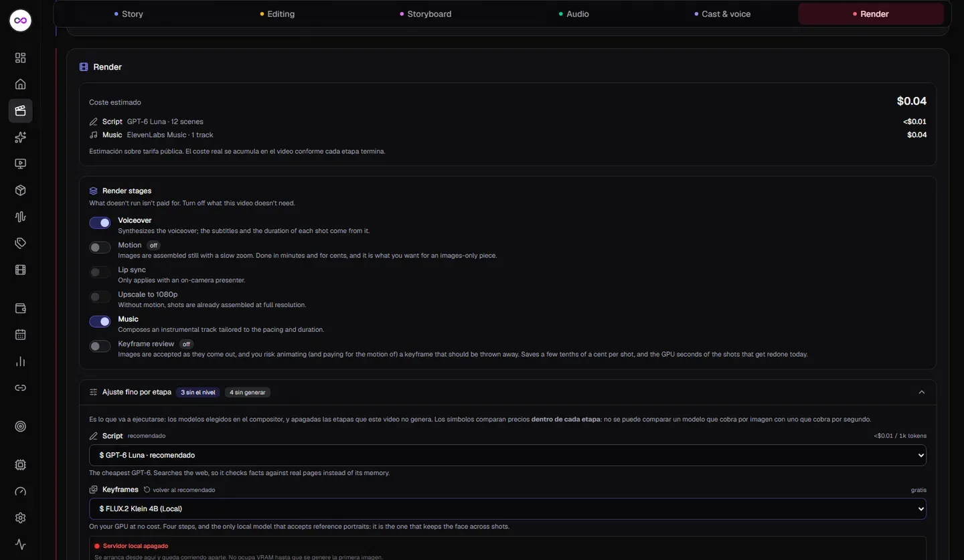Image resolution: width=964 pixels, height=560 pixels.
Task: Enable the Motion stage toggle
Action: (100, 248)
